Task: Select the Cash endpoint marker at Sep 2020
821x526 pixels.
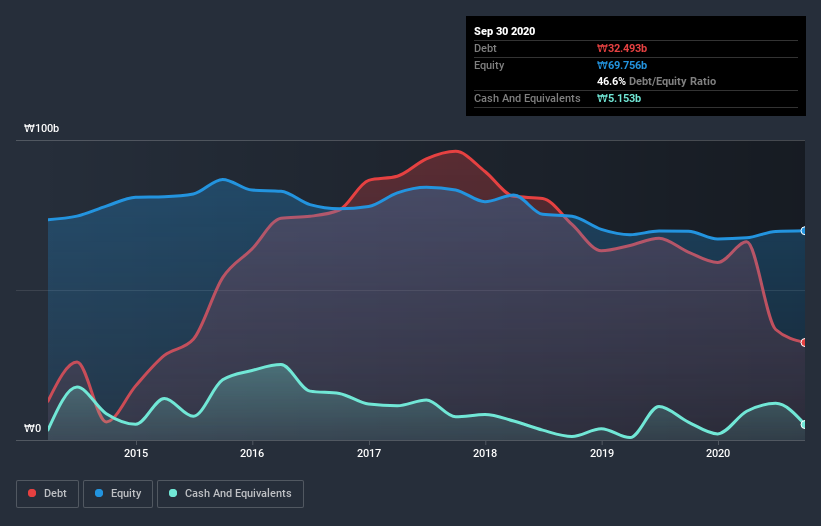Action: click(803, 424)
